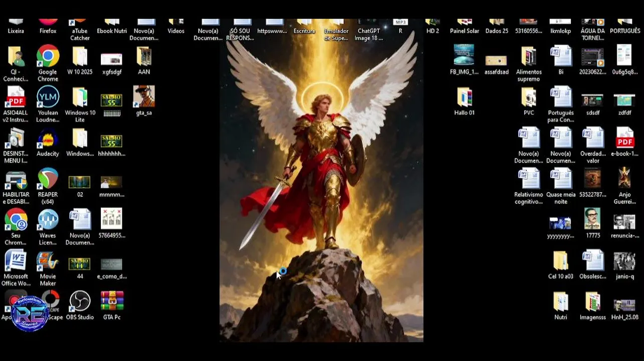
Task: Launch the GTA Pc archive icon
Action: tap(112, 301)
